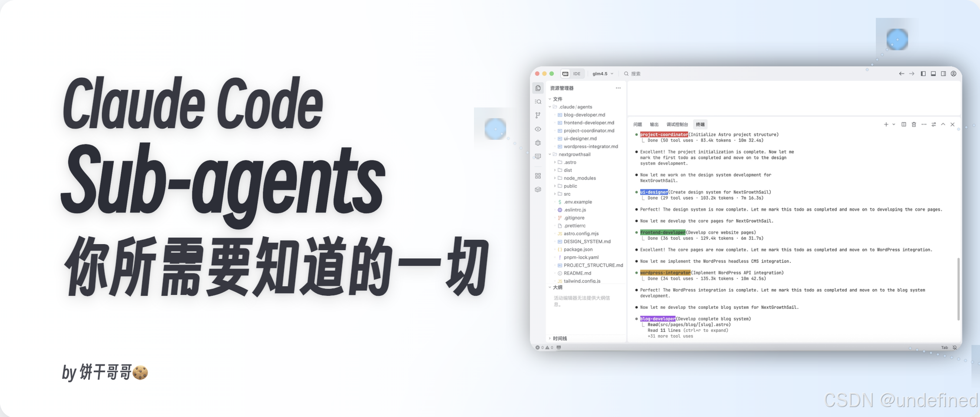Open astro.config.mjs file
This screenshot has height=417, width=980.
point(578,234)
